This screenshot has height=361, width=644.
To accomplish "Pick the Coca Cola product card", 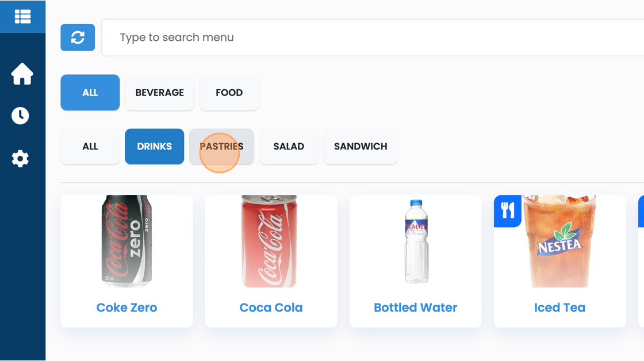I will [x=271, y=261].
